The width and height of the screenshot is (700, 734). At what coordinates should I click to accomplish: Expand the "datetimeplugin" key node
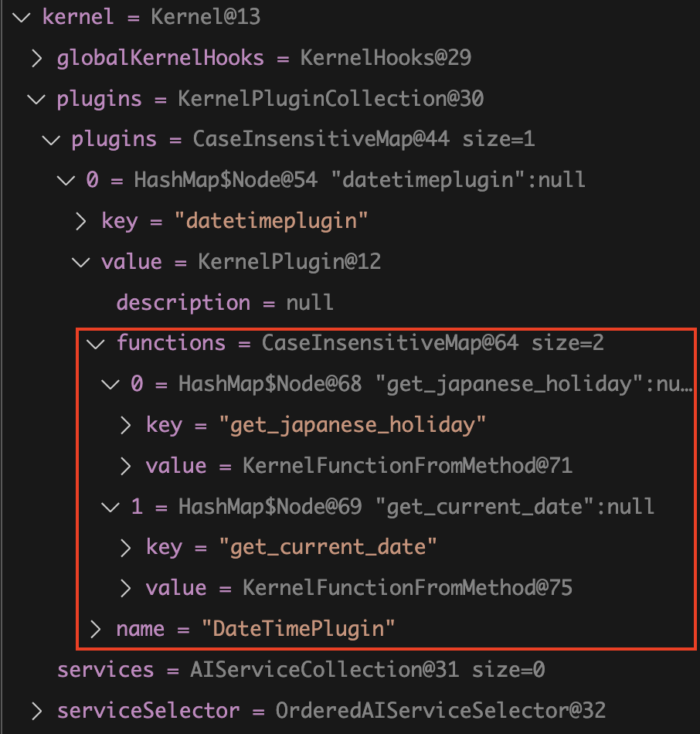click(x=81, y=222)
